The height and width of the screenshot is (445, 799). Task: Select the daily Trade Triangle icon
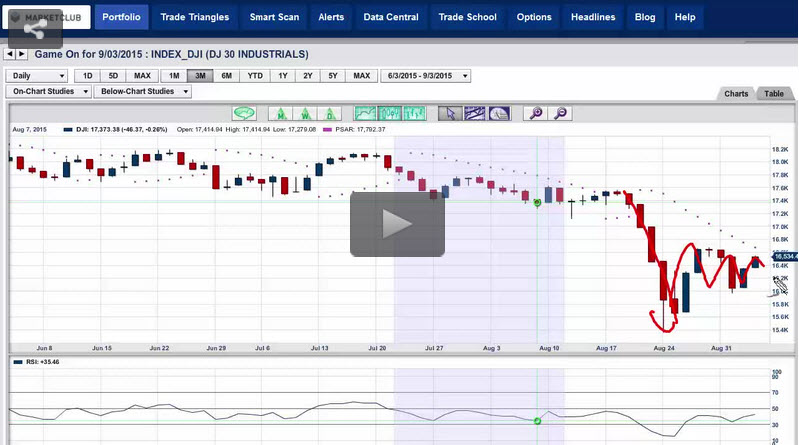[x=331, y=113]
